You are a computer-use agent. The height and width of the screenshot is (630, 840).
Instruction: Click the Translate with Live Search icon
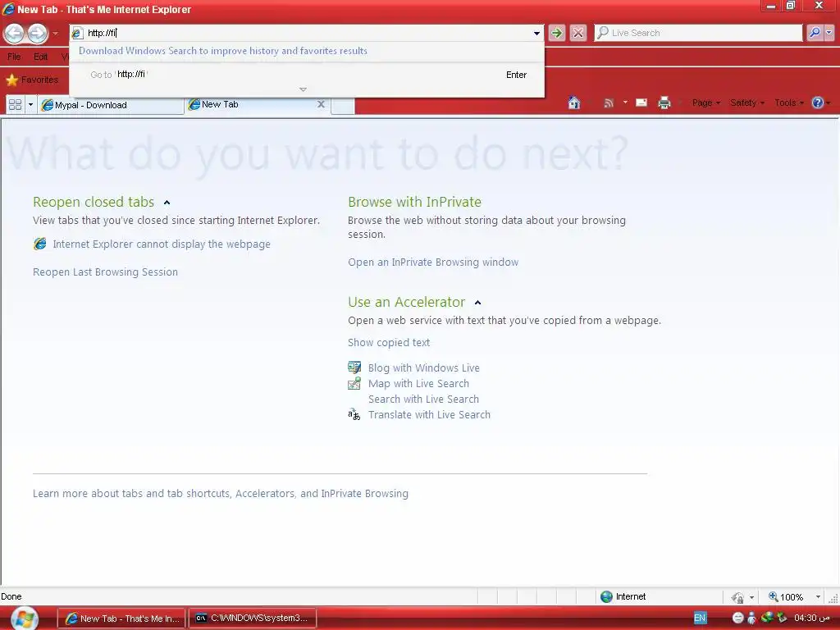(x=354, y=414)
